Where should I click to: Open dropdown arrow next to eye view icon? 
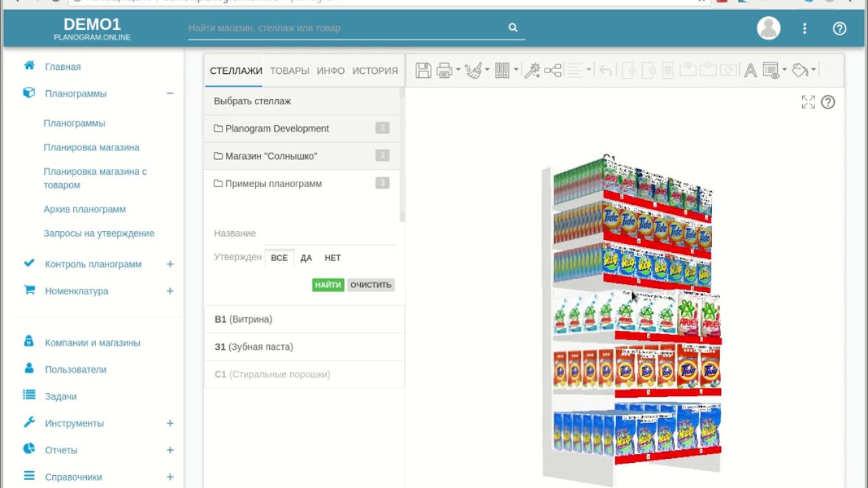[x=785, y=70]
